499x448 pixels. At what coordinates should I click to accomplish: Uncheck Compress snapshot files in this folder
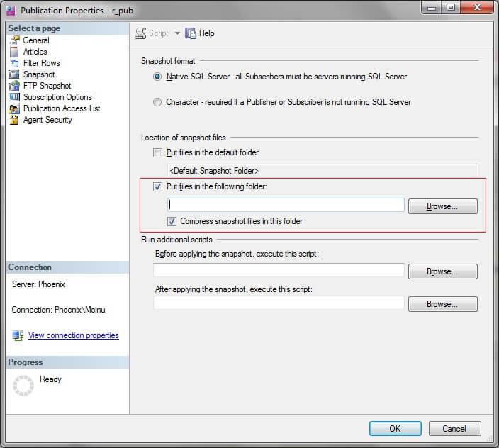pyautogui.click(x=172, y=221)
